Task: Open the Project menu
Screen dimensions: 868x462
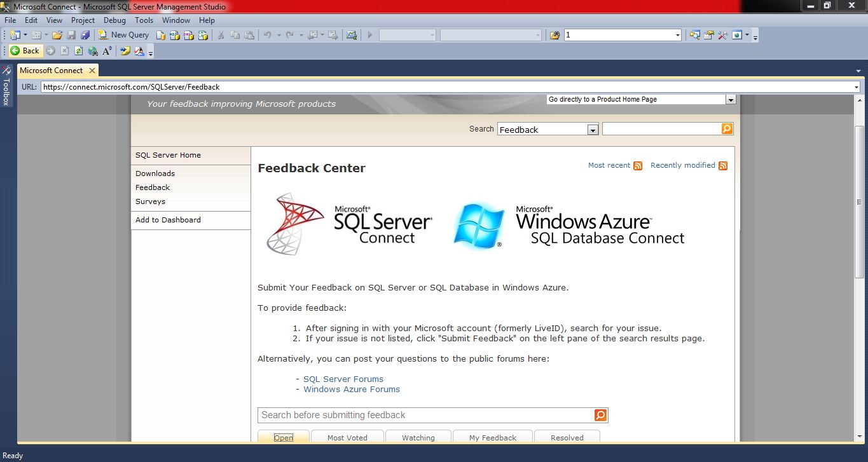Action: 83,20
